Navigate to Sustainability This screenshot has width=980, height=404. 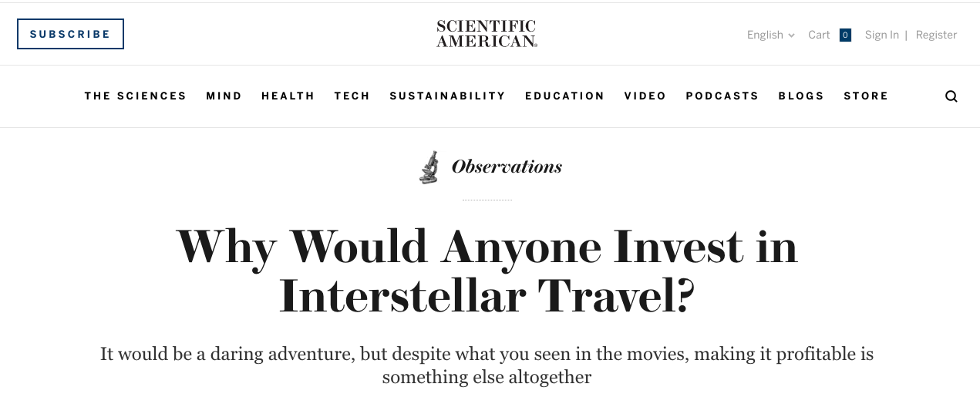point(448,96)
